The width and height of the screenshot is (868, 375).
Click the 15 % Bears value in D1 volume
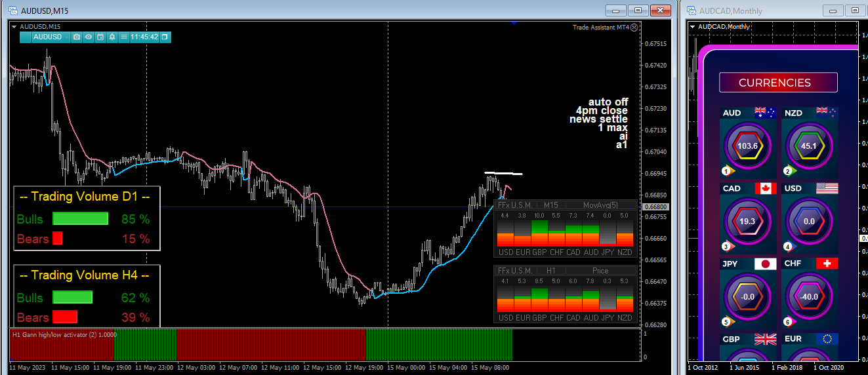[136, 239]
